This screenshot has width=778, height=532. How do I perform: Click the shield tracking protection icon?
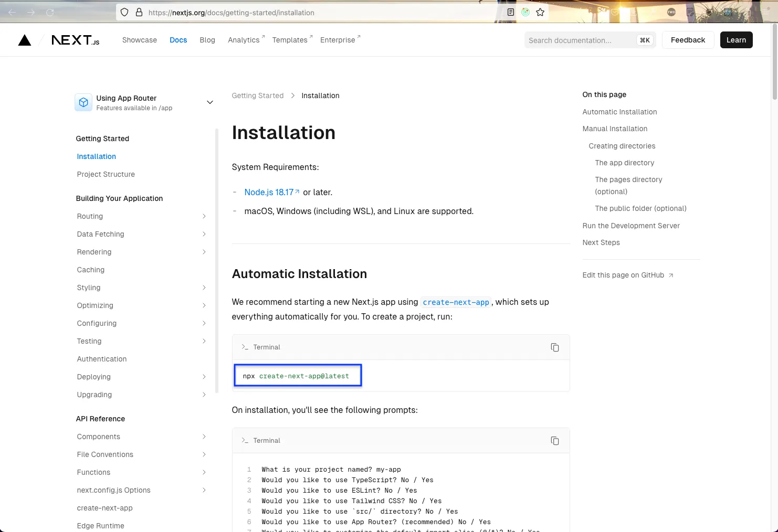[124, 12]
